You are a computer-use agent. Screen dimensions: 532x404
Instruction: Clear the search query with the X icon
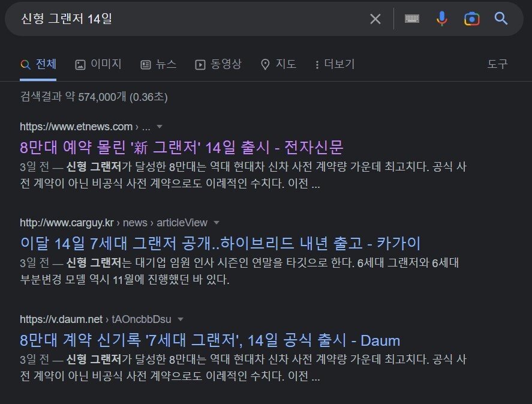pyautogui.click(x=375, y=19)
